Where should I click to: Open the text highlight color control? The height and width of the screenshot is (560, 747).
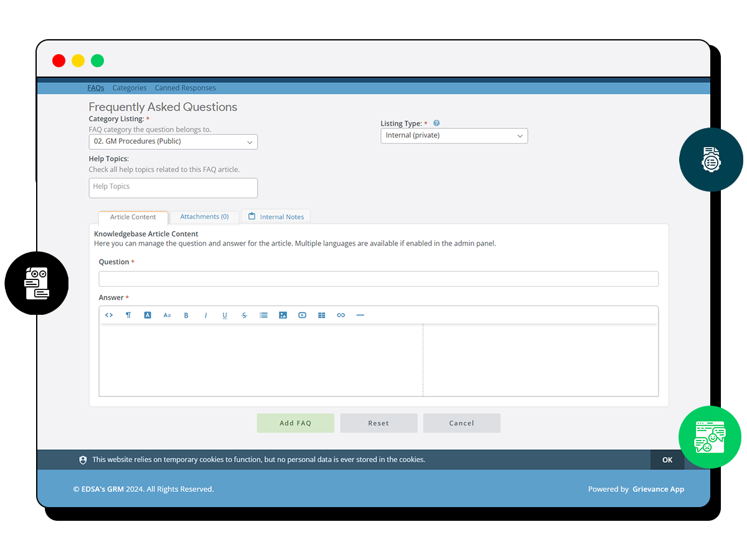[x=148, y=315]
